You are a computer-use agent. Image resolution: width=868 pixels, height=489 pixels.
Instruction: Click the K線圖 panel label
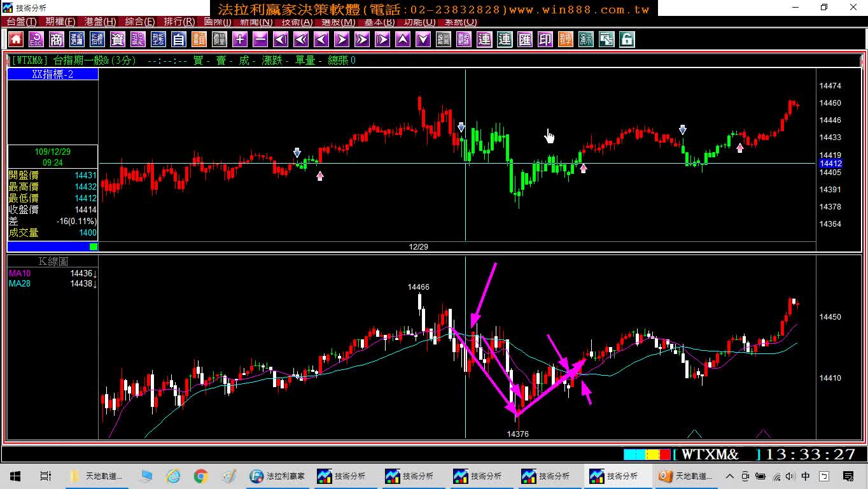[x=53, y=261]
